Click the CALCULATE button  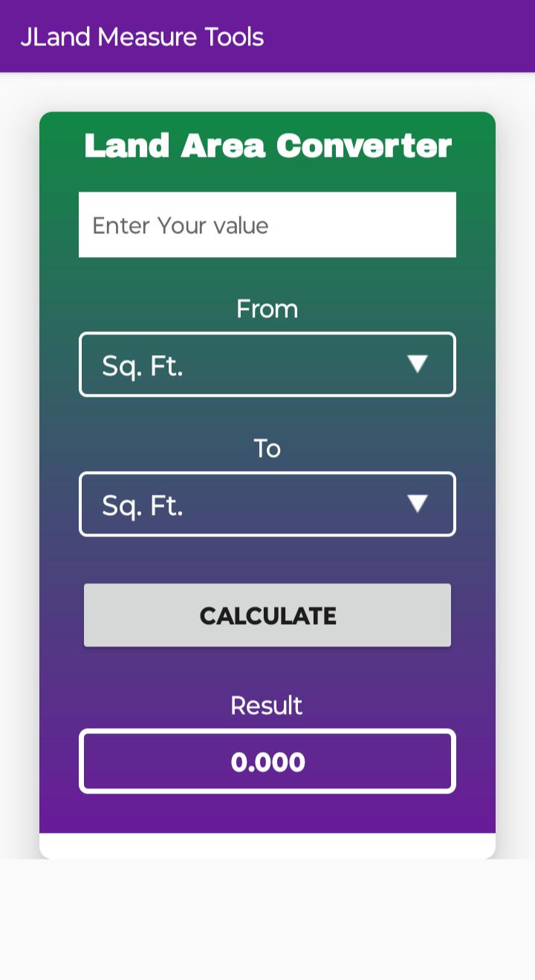pyautogui.click(x=267, y=615)
